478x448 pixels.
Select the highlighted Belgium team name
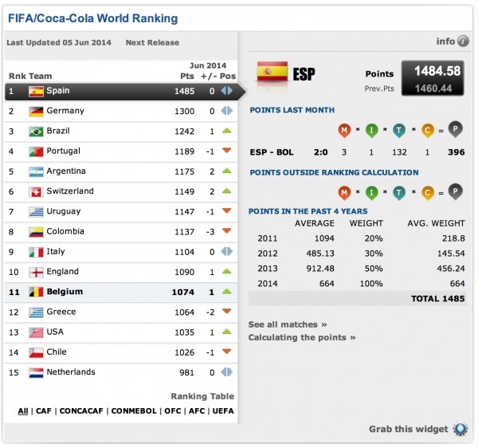(65, 292)
